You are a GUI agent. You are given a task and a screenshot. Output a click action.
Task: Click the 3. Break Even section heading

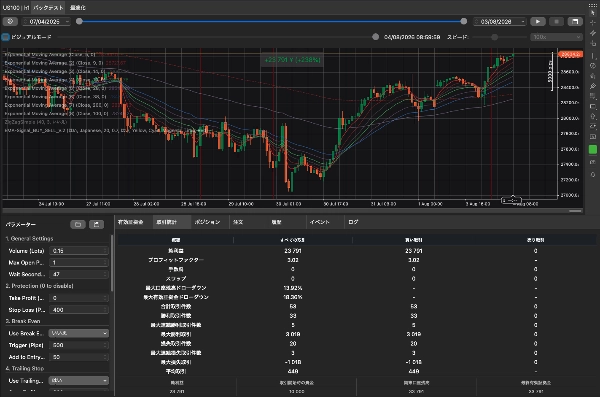coord(23,321)
